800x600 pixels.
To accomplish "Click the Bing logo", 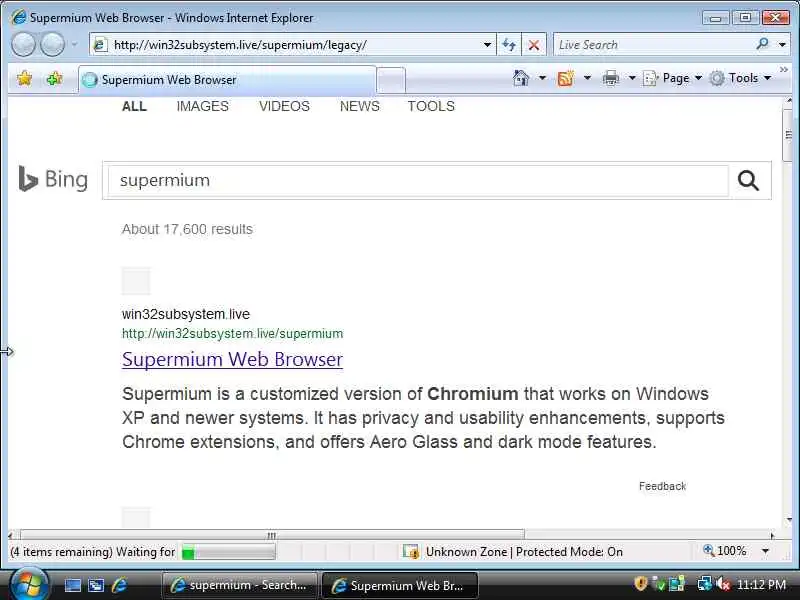I will click(x=53, y=180).
